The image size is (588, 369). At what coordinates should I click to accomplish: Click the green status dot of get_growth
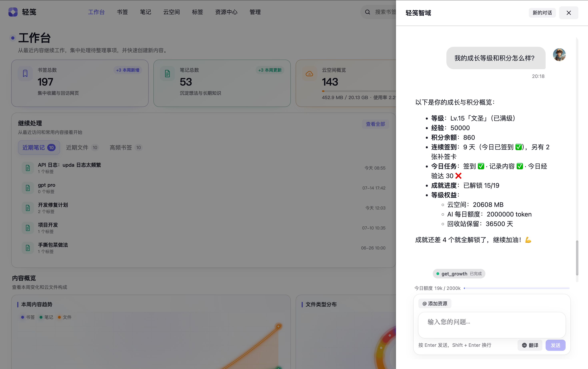(438, 274)
